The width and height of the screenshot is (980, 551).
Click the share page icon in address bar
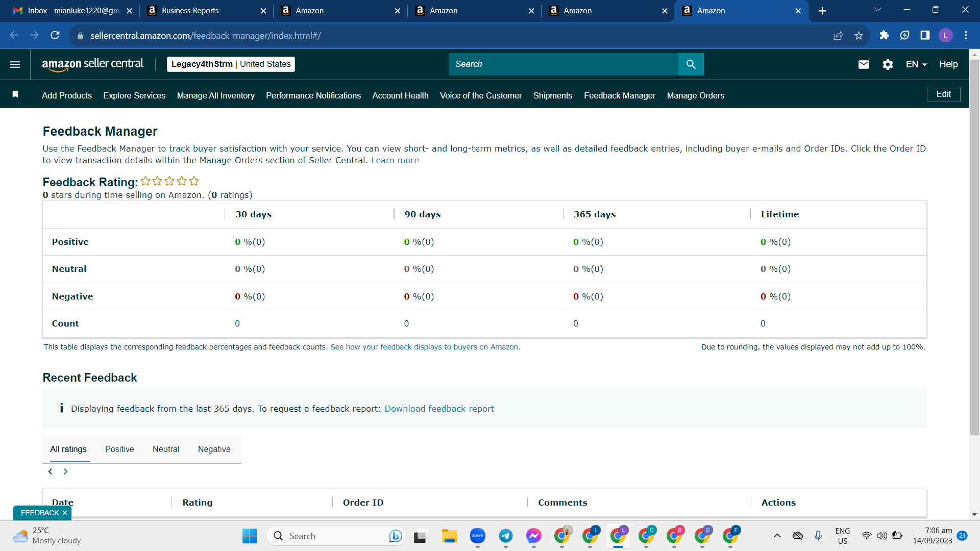coord(838,35)
